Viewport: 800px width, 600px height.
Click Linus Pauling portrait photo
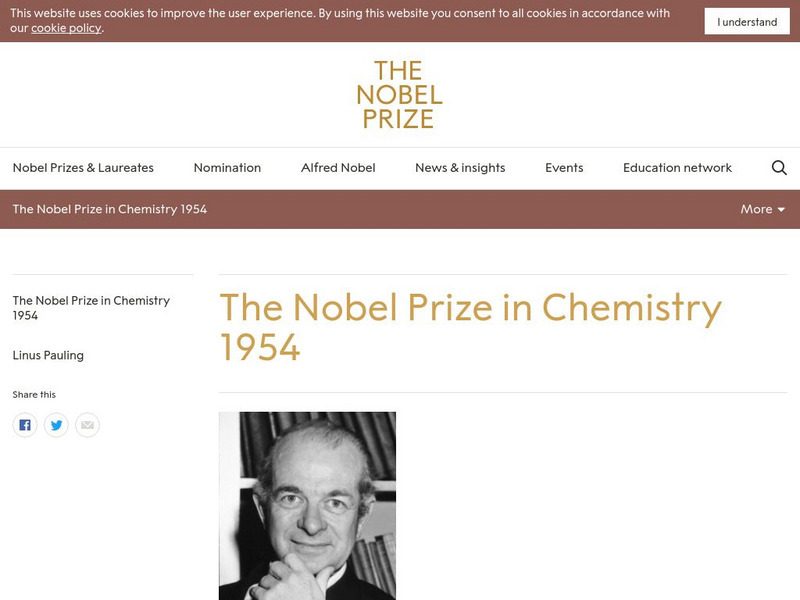(307, 505)
